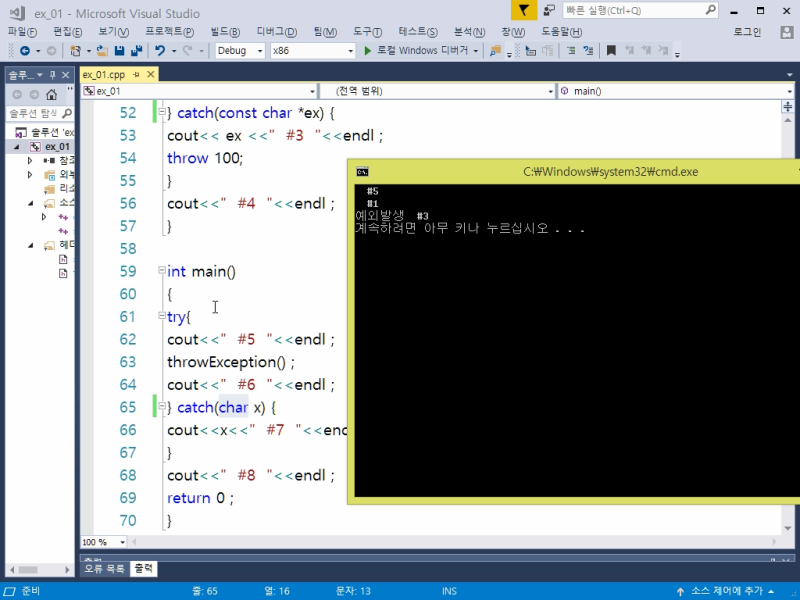
Task: Collapse the try block at line 61
Action: (162, 315)
